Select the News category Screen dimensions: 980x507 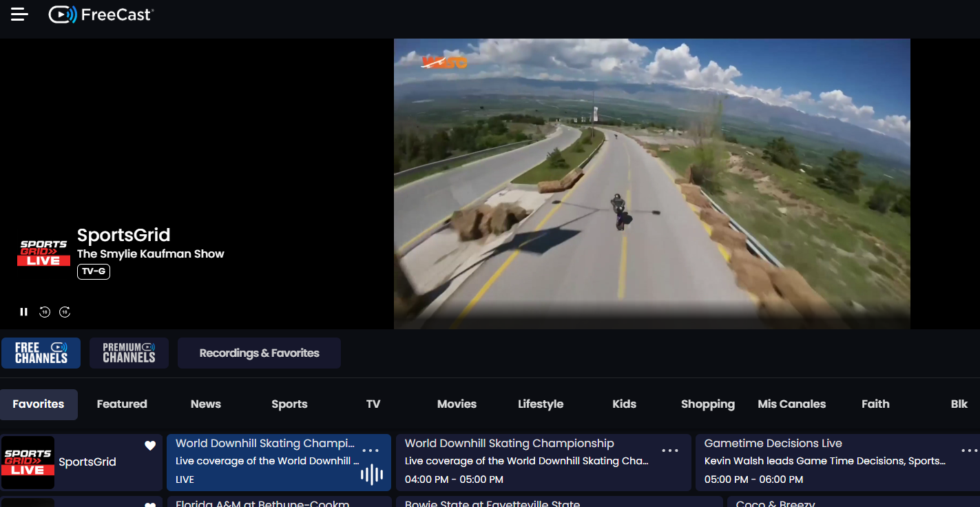pyautogui.click(x=206, y=404)
